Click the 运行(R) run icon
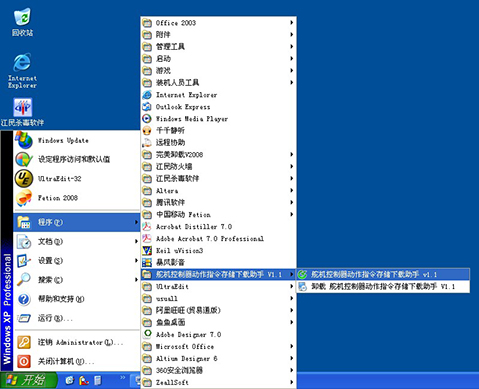Image resolution: width=479 pixels, height=389 pixels. click(24, 318)
